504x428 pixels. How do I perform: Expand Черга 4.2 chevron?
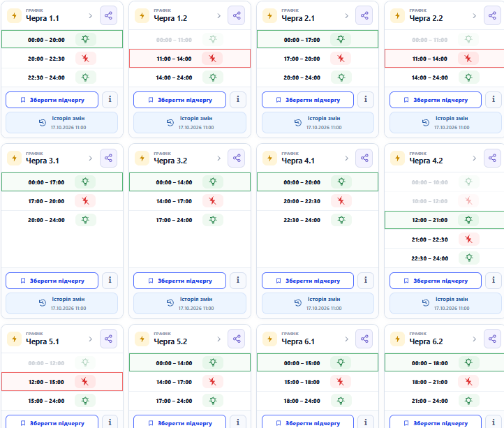tap(474, 158)
